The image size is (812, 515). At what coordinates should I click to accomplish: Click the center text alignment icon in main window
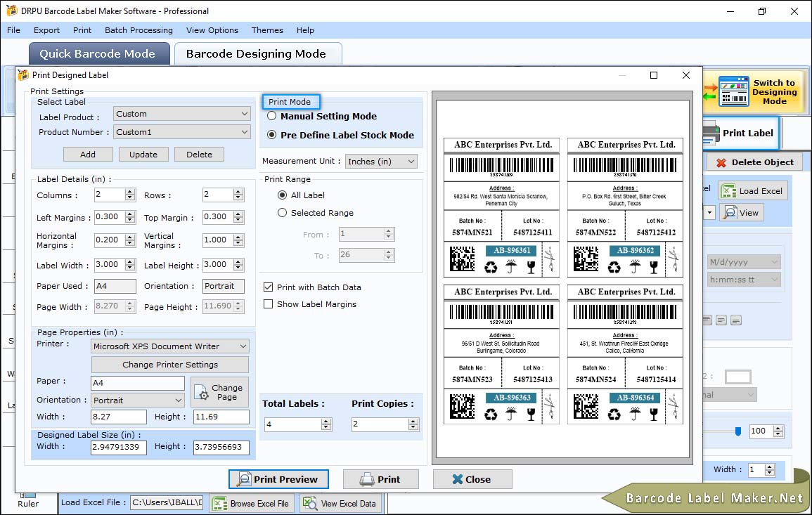[x=721, y=320]
